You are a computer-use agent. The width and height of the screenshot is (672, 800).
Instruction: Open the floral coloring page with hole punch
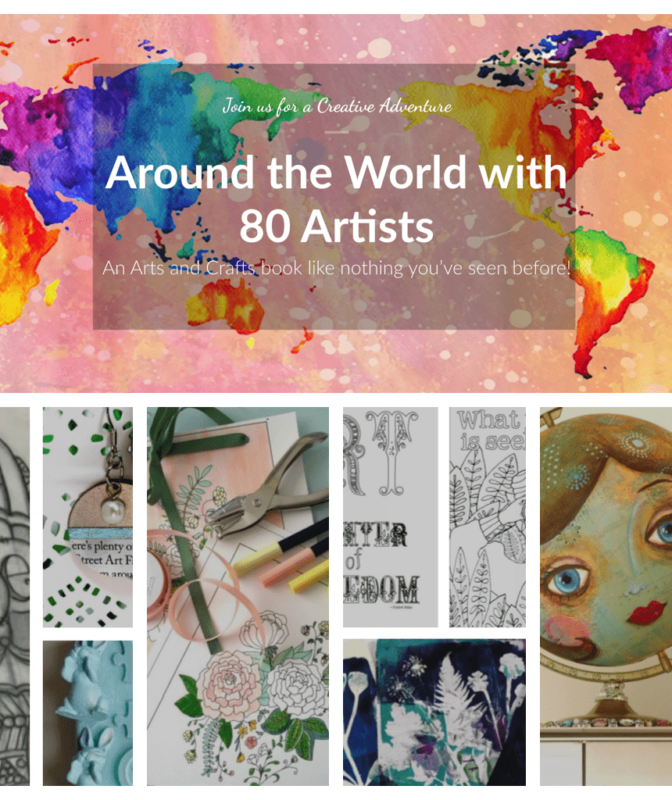coord(238,596)
